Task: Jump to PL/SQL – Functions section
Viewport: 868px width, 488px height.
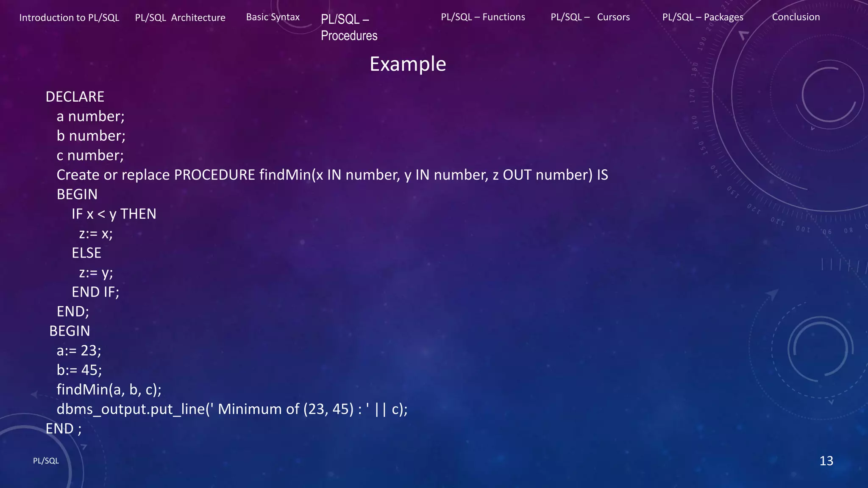Action: pyautogui.click(x=483, y=17)
